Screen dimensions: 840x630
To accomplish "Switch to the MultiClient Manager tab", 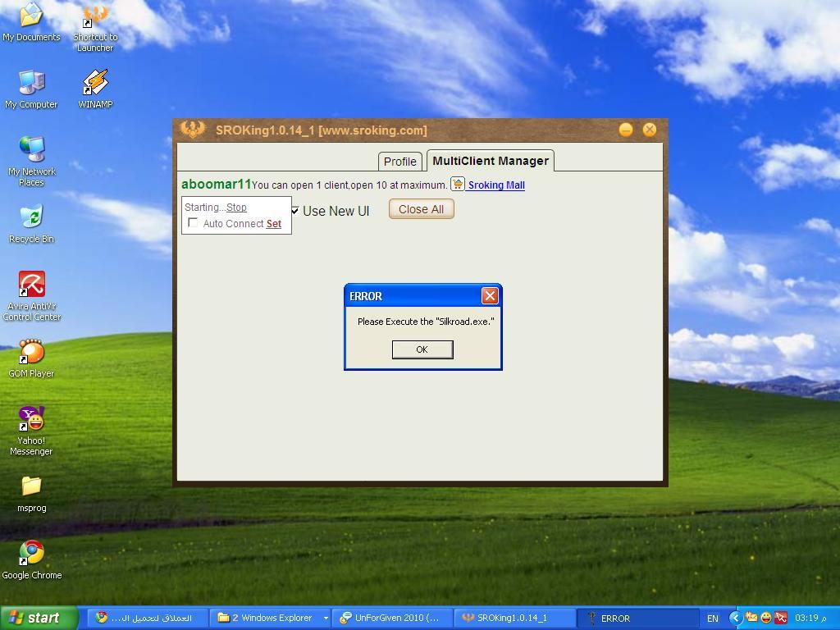I will tap(491, 161).
